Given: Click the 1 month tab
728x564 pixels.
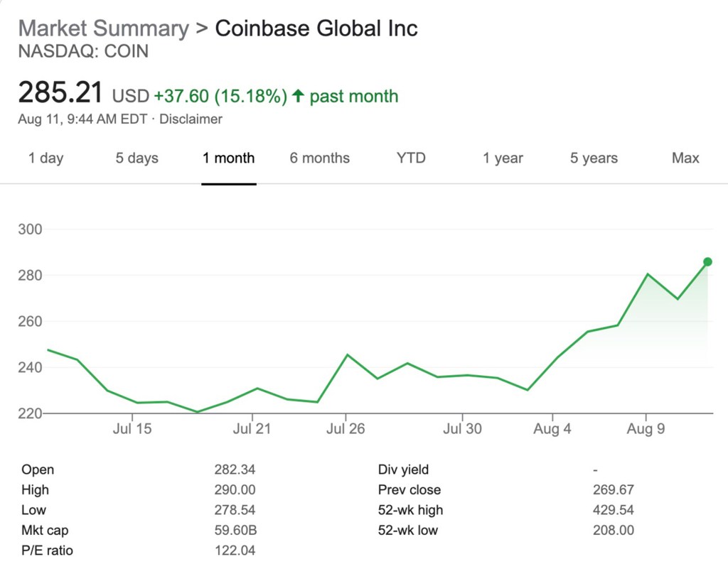Looking at the screenshot, I should pos(228,158).
